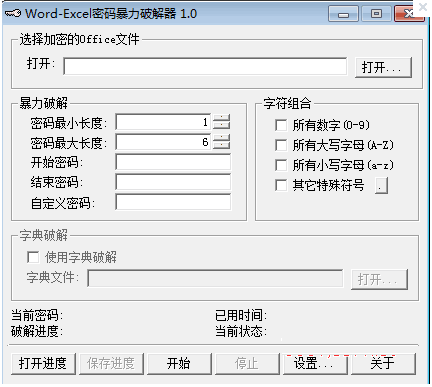Minimize the password cracker window

[343, 14]
